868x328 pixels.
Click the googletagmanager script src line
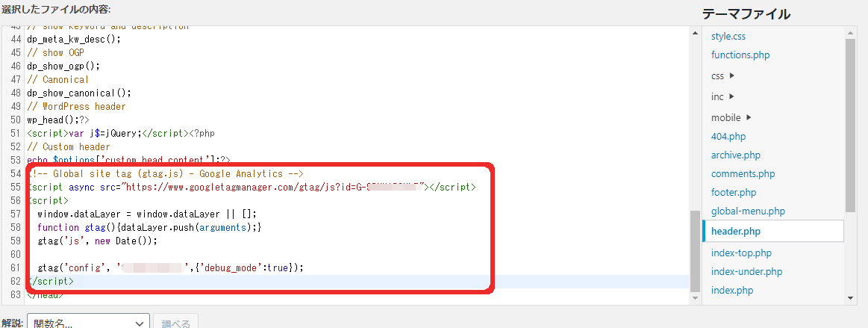252,187
